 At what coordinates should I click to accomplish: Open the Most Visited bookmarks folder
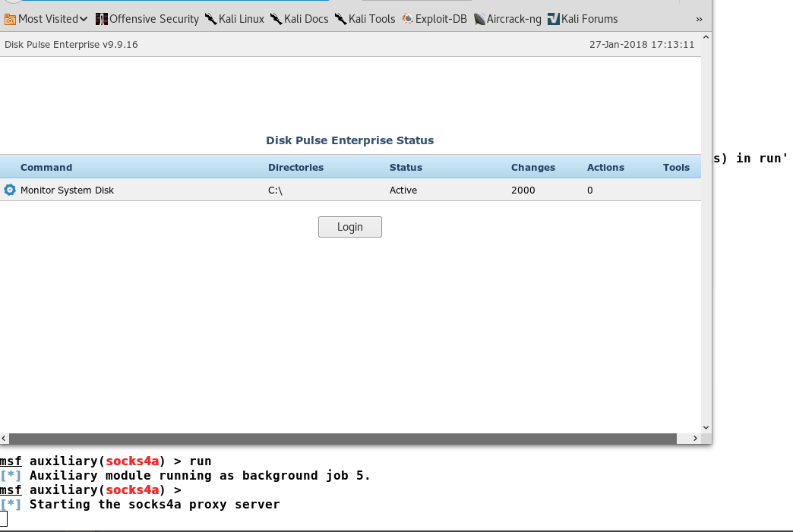[46, 19]
